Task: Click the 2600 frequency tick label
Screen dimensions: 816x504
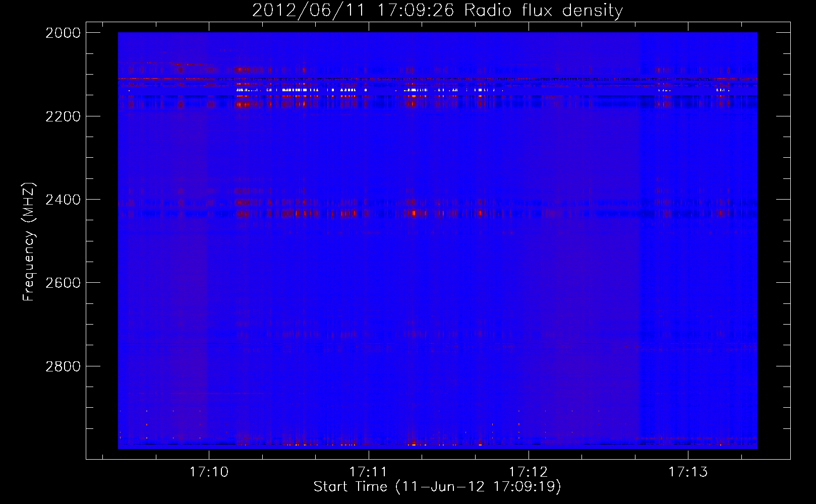Action: (63, 283)
